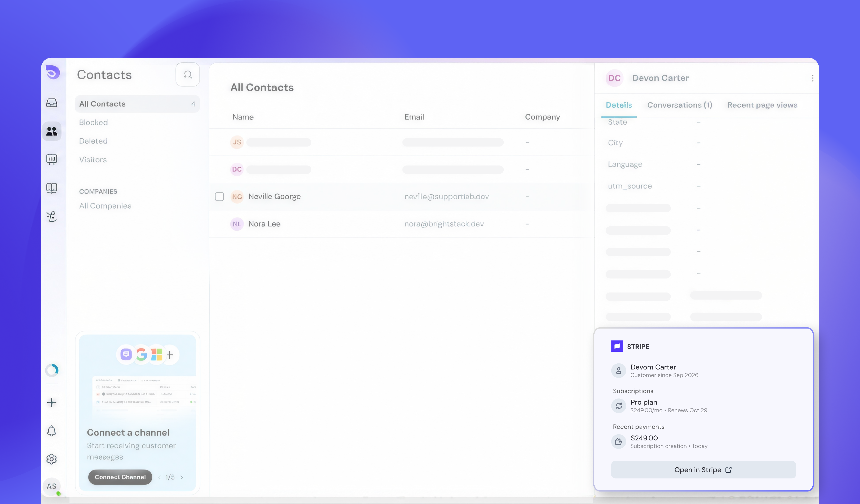Screen dimensions: 860x504
Task: Go to previous onboarding card chevron
Action: tap(159, 477)
